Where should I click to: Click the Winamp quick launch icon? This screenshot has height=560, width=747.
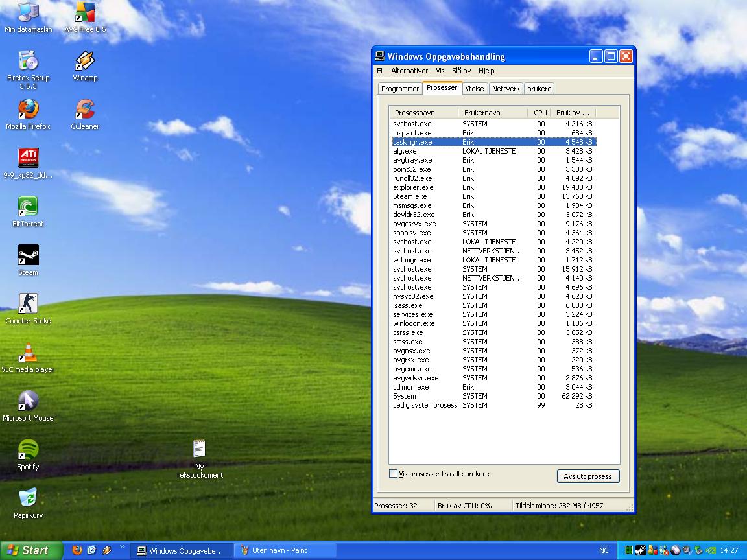(107, 550)
